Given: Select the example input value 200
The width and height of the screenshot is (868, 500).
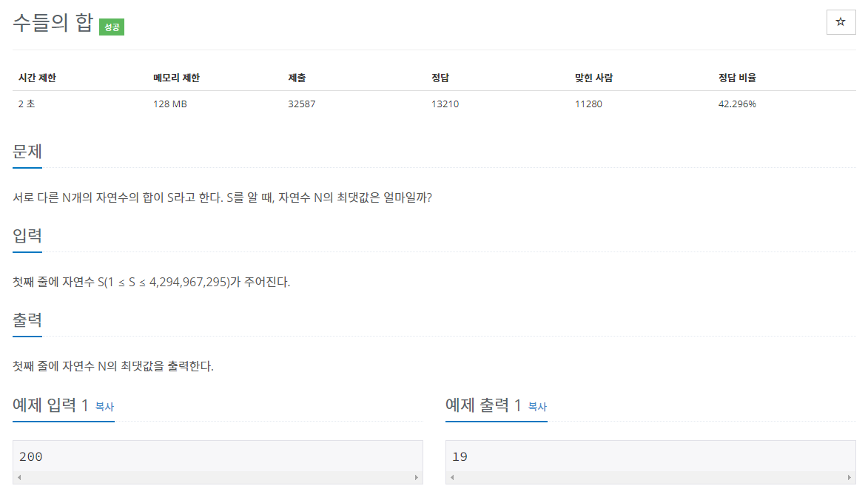Looking at the screenshot, I should pos(31,457).
